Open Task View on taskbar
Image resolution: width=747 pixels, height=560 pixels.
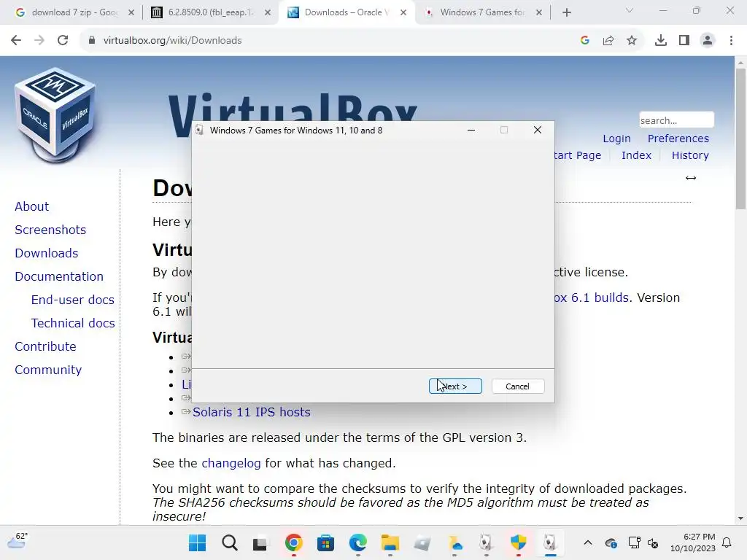260,542
